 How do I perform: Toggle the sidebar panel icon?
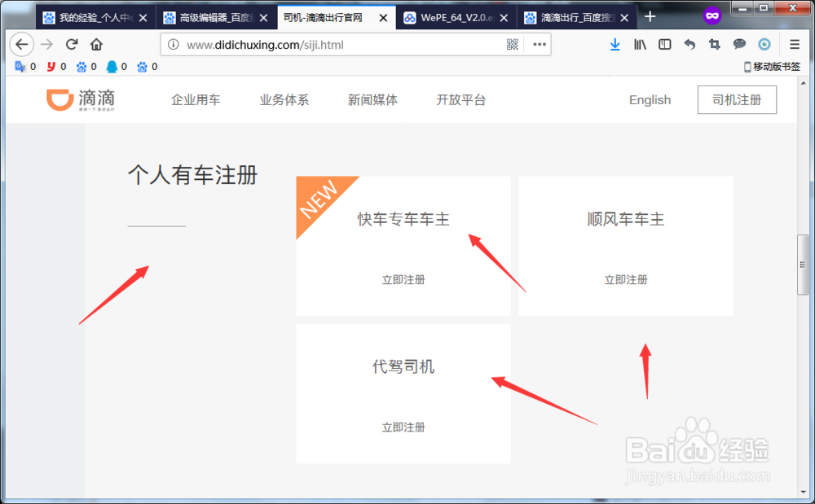(x=664, y=44)
